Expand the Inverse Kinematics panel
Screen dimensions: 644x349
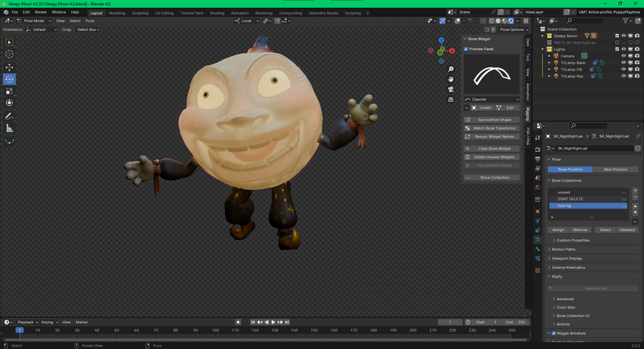pos(568,268)
